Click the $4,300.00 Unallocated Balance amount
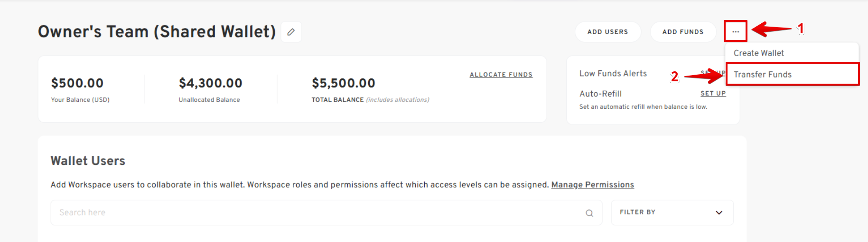This screenshot has width=868, height=242. pos(210,83)
